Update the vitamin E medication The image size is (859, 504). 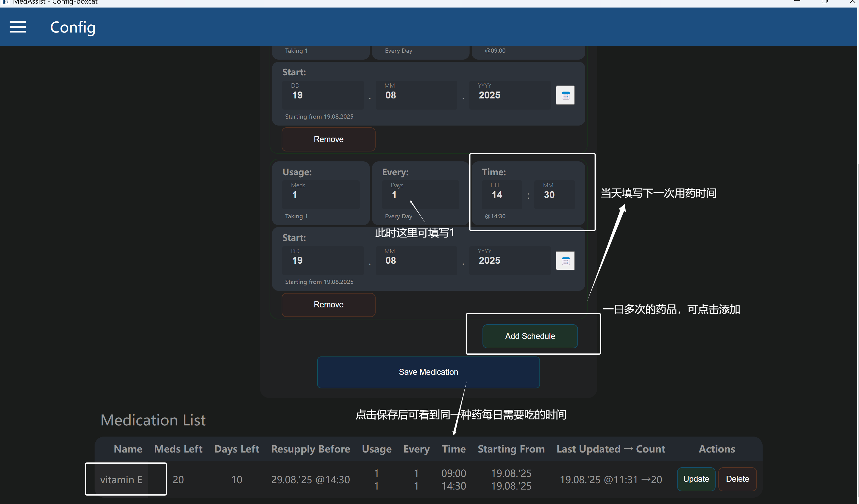[x=696, y=479]
